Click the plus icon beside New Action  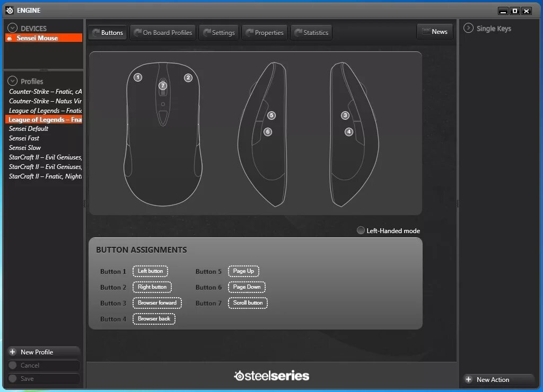[469, 379]
